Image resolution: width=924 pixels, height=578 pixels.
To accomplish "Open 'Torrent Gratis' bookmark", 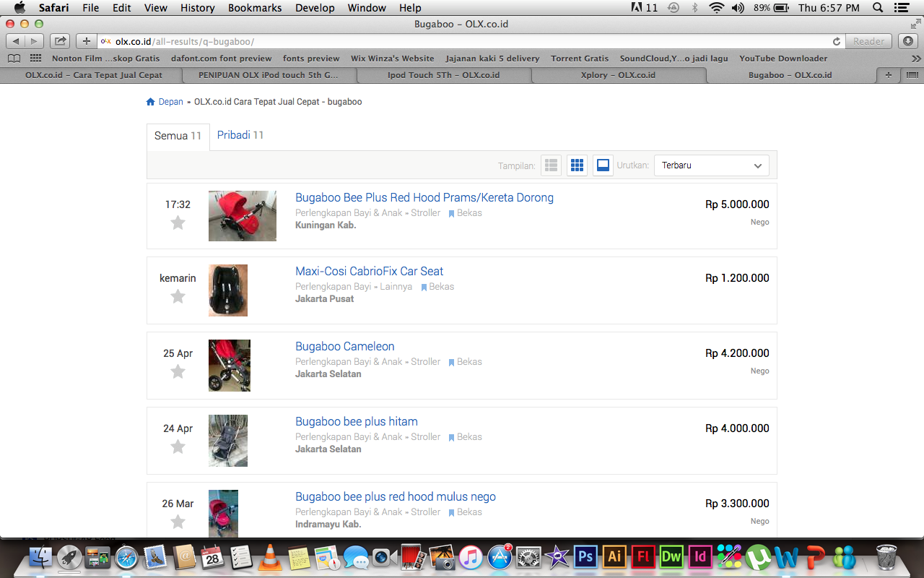I will click(x=580, y=59).
